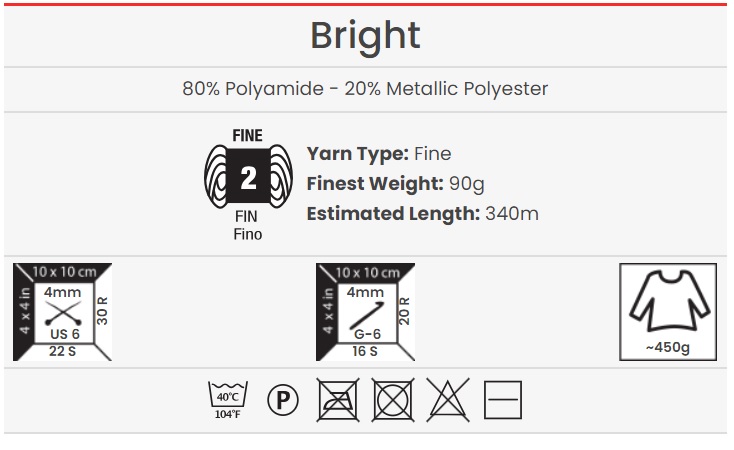The width and height of the screenshot is (734, 450).
Task: Click the G-6 hook size label
Action: 363,333
